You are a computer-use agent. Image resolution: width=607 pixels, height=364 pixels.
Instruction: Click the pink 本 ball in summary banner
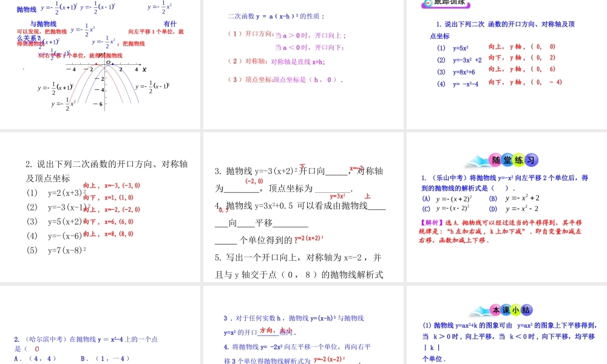tap(495, 309)
